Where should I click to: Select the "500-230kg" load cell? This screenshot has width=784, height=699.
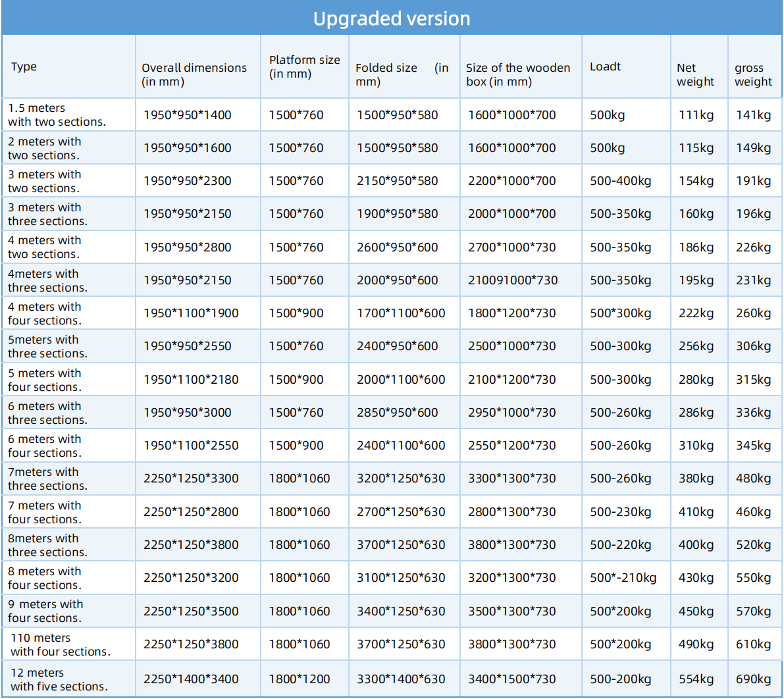coord(620,512)
